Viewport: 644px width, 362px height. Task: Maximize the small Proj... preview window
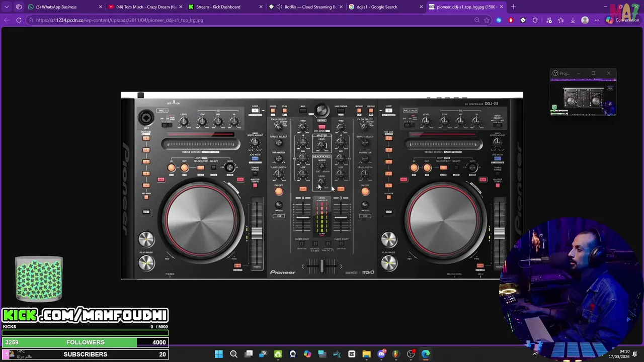(x=593, y=73)
